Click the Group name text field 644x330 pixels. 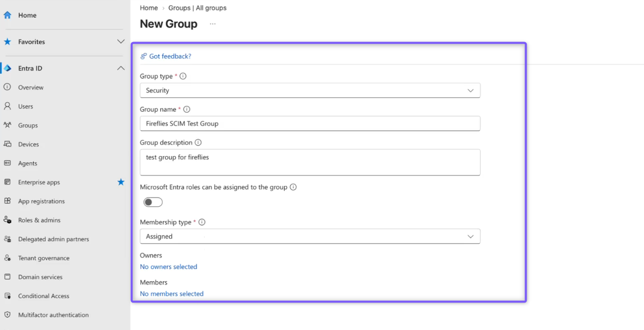[x=310, y=124]
